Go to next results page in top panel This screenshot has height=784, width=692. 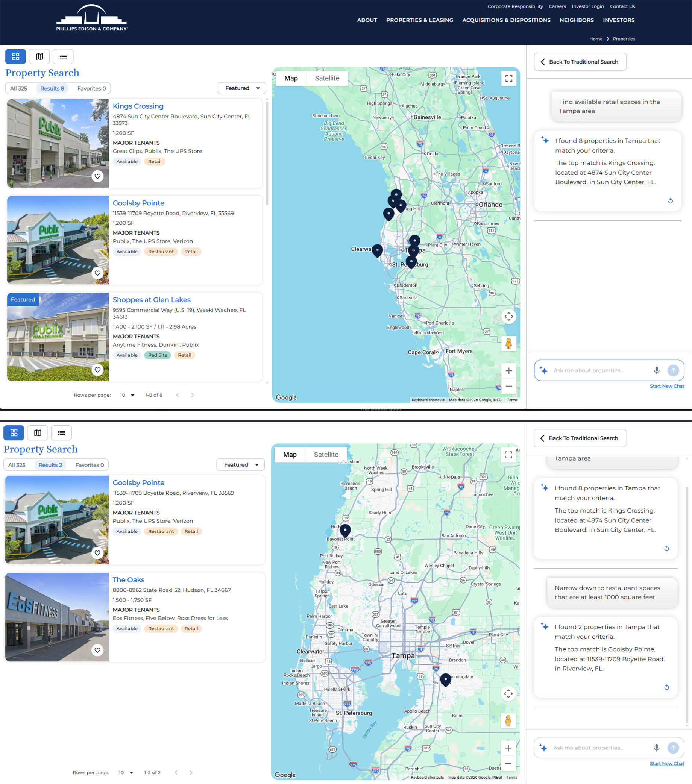[x=192, y=395]
